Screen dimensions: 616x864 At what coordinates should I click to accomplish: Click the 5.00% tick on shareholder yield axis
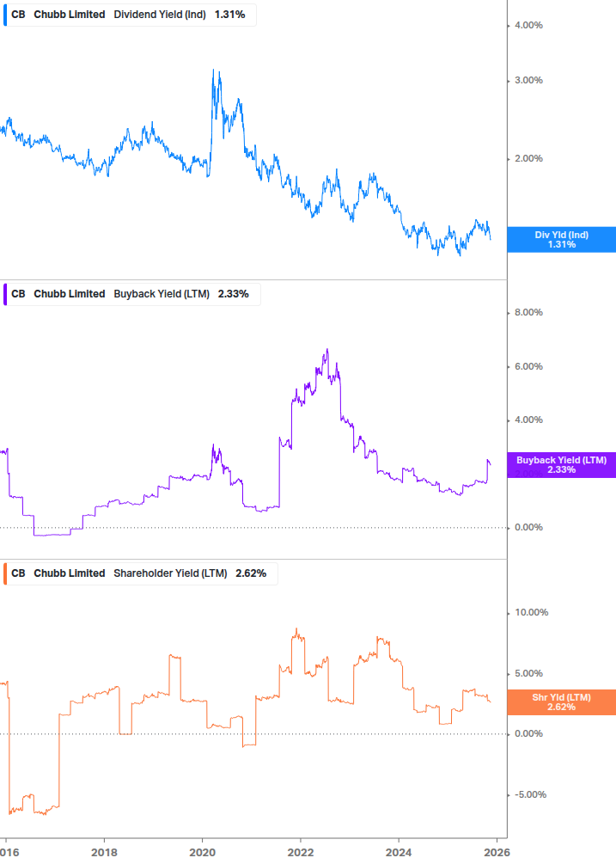click(x=528, y=673)
